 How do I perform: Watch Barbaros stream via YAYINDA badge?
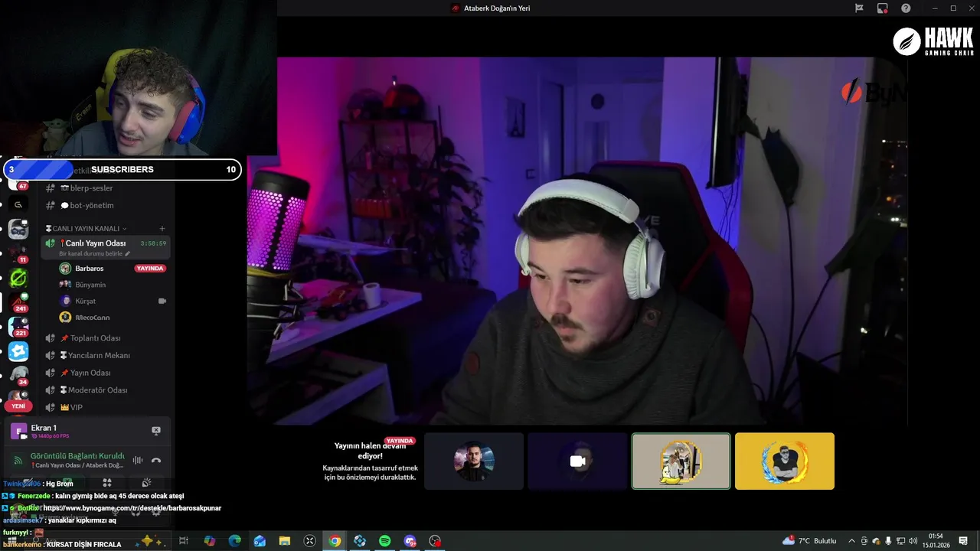(150, 269)
